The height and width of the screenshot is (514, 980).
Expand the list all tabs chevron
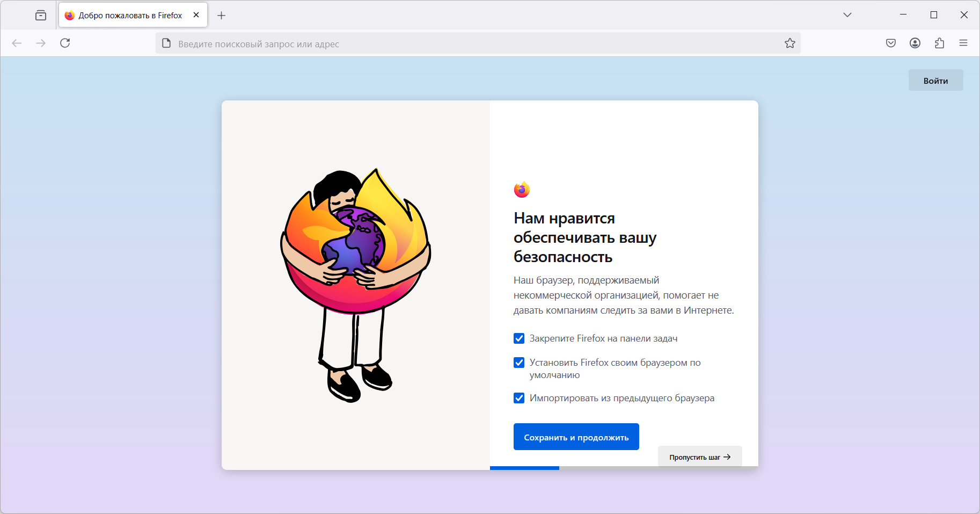click(847, 15)
